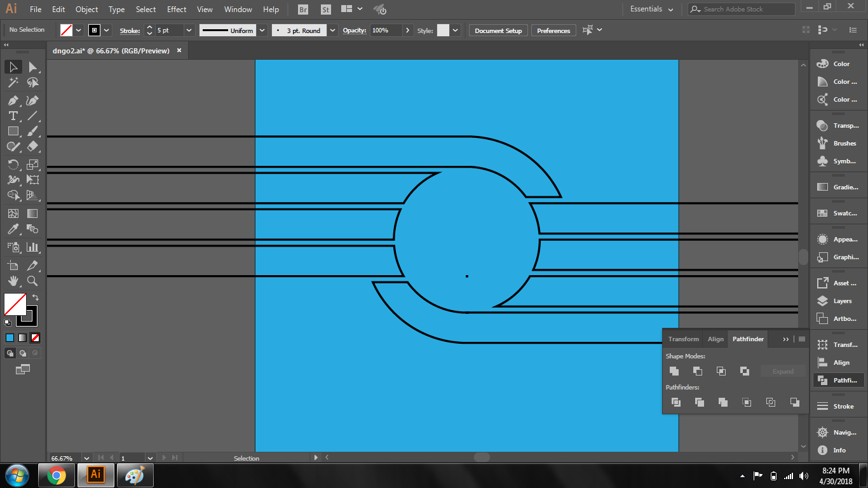
Task: Select the Direct Selection tool
Action: pyautogui.click(x=33, y=67)
